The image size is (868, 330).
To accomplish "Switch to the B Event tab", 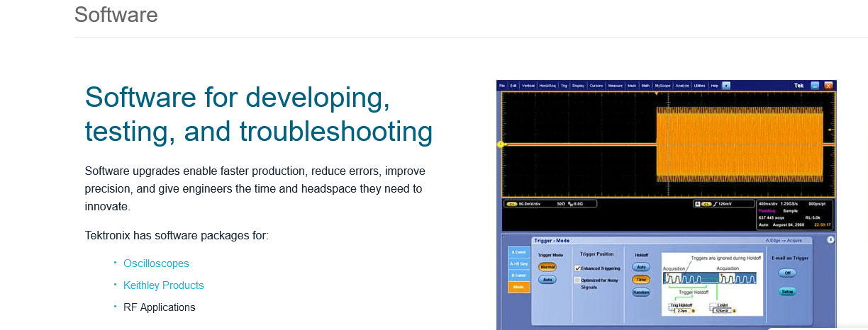I will 518,275.
